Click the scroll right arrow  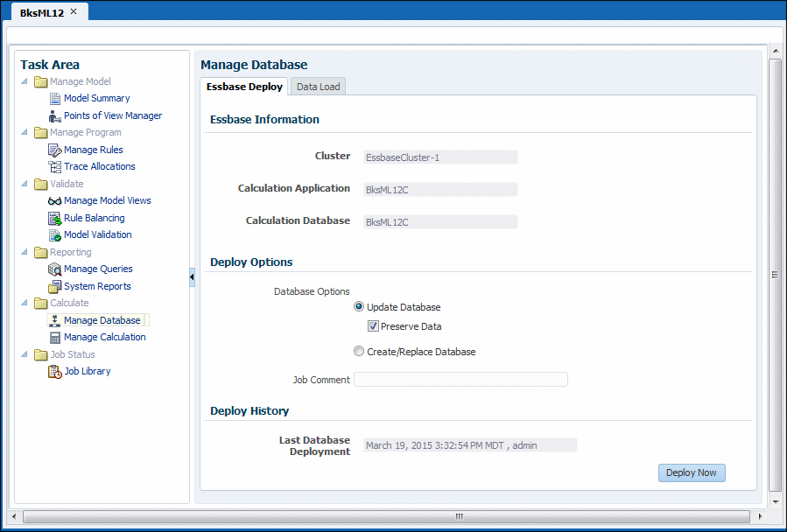click(761, 516)
